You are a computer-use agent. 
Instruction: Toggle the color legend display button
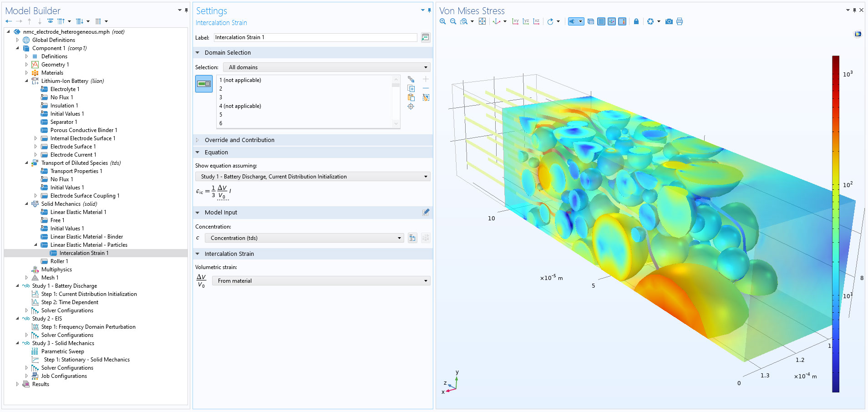pyautogui.click(x=622, y=21)
